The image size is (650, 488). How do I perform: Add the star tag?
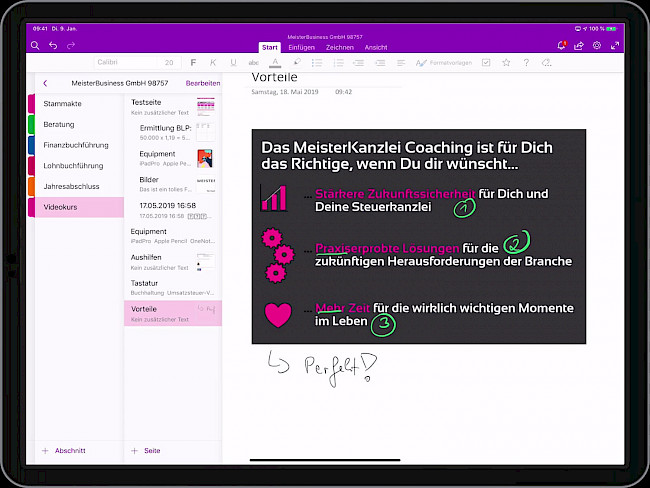coord(506,63)
